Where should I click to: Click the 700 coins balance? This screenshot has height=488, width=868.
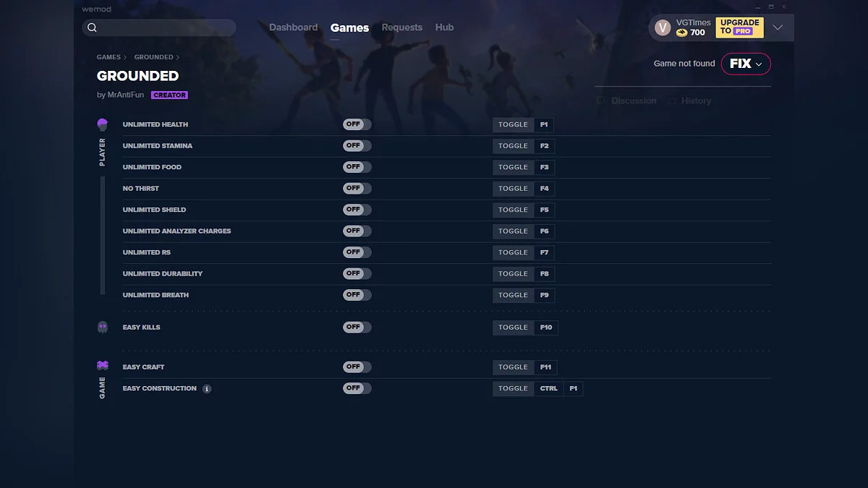tap(697, 33)
